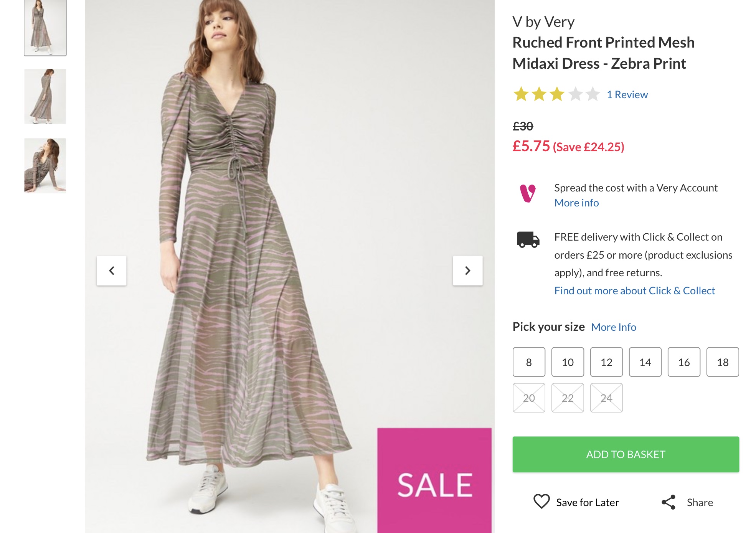Select the first front-view thumbnail

tap(45, 28)
